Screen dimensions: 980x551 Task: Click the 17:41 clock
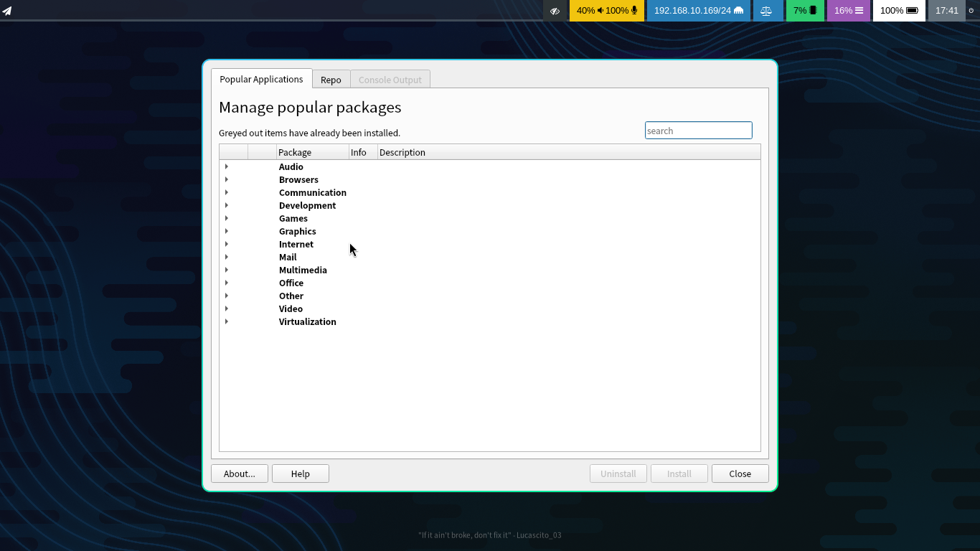(x=947, y=11)
